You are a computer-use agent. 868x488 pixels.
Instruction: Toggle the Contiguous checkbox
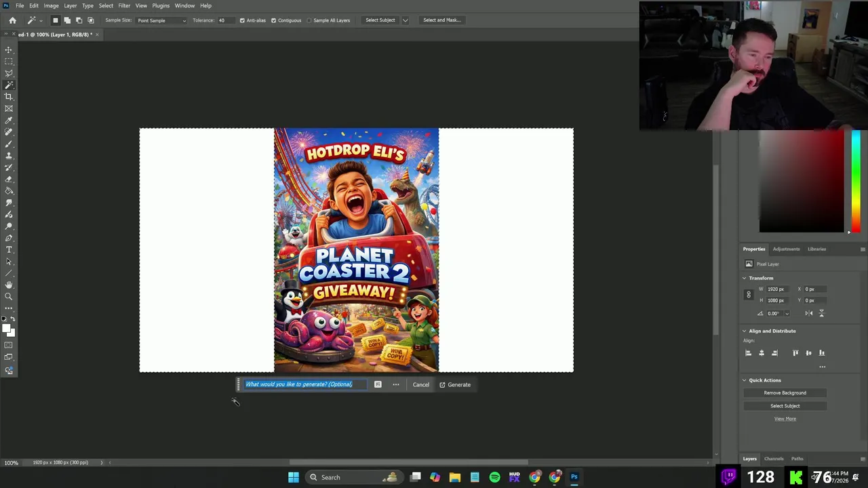274,20
